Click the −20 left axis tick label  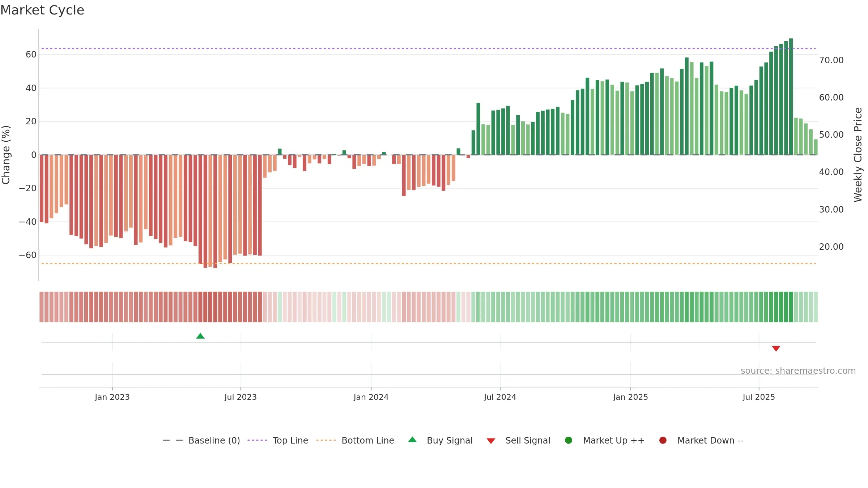pos(28,188)
